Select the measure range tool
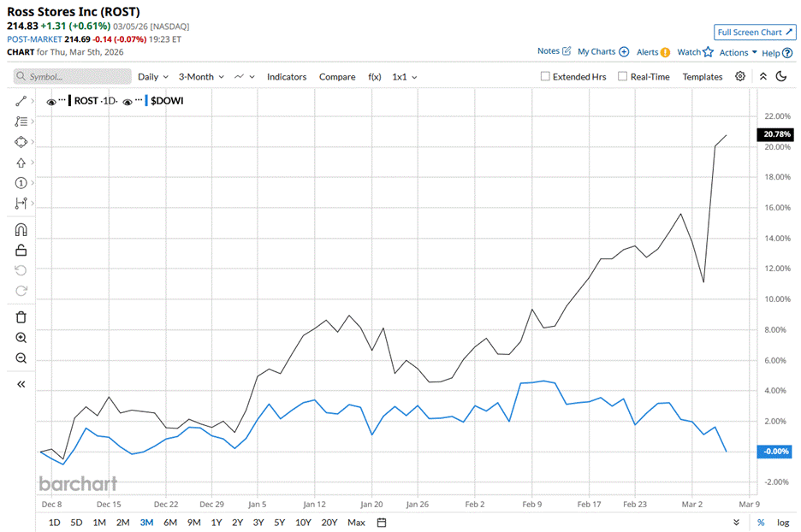This screenshot has height=532, width=801. point(21,204)
